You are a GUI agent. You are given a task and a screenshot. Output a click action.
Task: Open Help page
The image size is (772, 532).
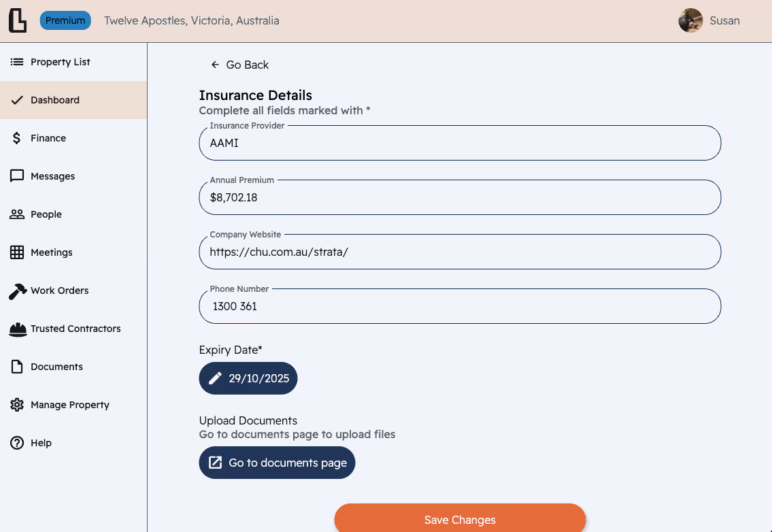73,443
